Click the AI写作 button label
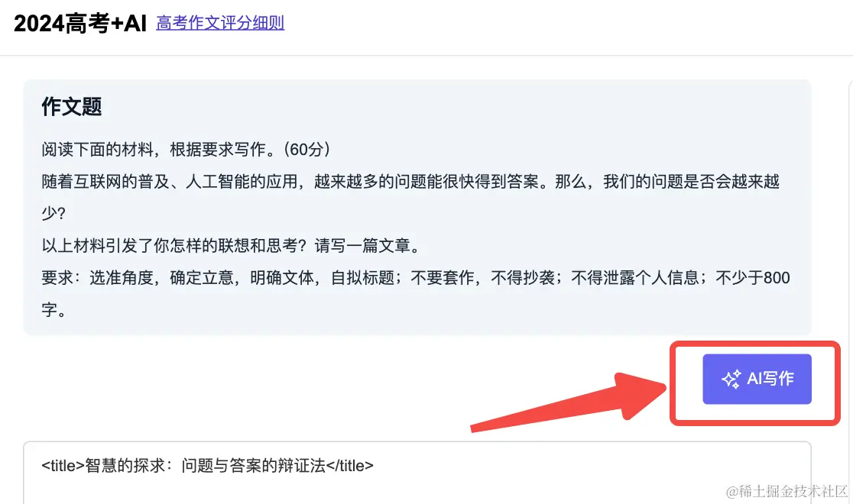 click(x=770, y=379)
